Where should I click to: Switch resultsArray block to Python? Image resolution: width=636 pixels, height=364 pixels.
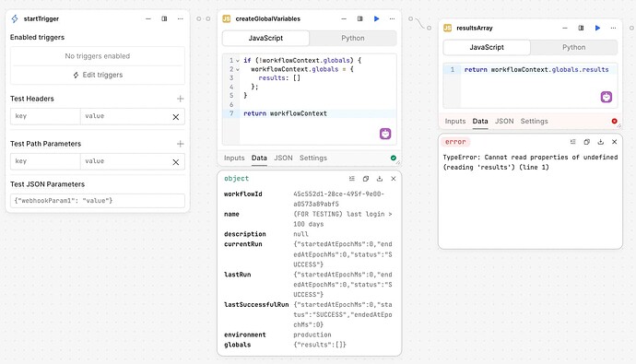573,47
